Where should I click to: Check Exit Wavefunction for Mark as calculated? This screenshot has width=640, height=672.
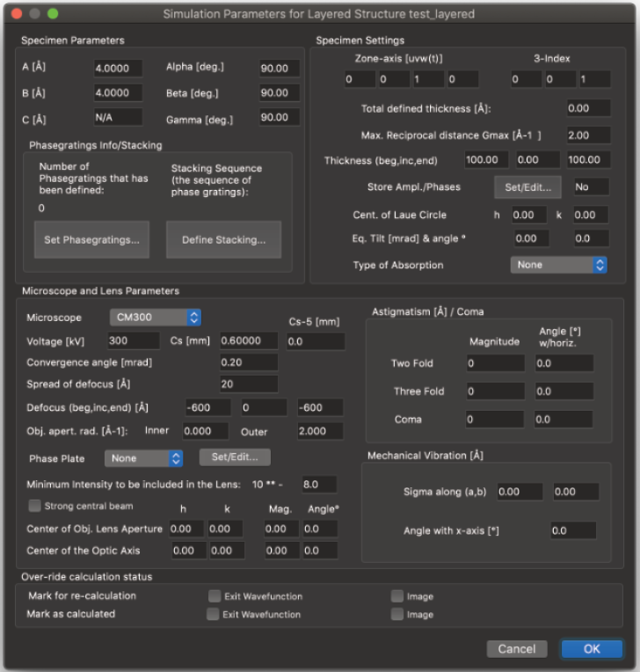coord(213,614)
